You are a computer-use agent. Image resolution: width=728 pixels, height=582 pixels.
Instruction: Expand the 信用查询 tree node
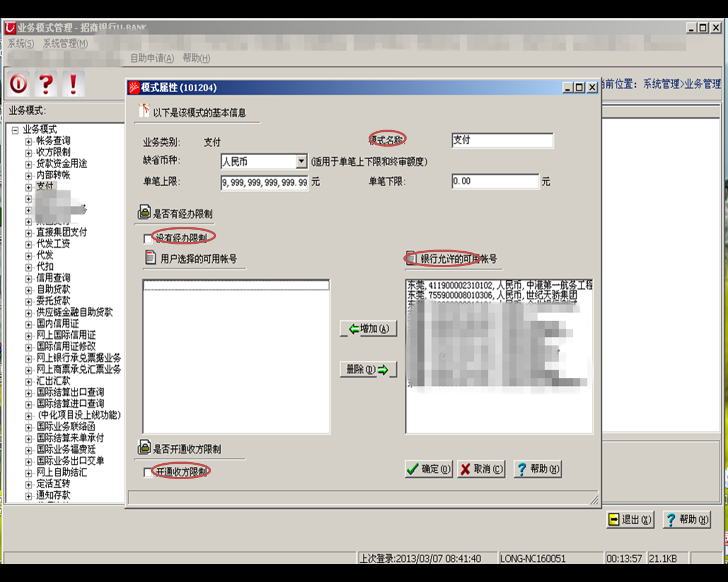(28, 278)
